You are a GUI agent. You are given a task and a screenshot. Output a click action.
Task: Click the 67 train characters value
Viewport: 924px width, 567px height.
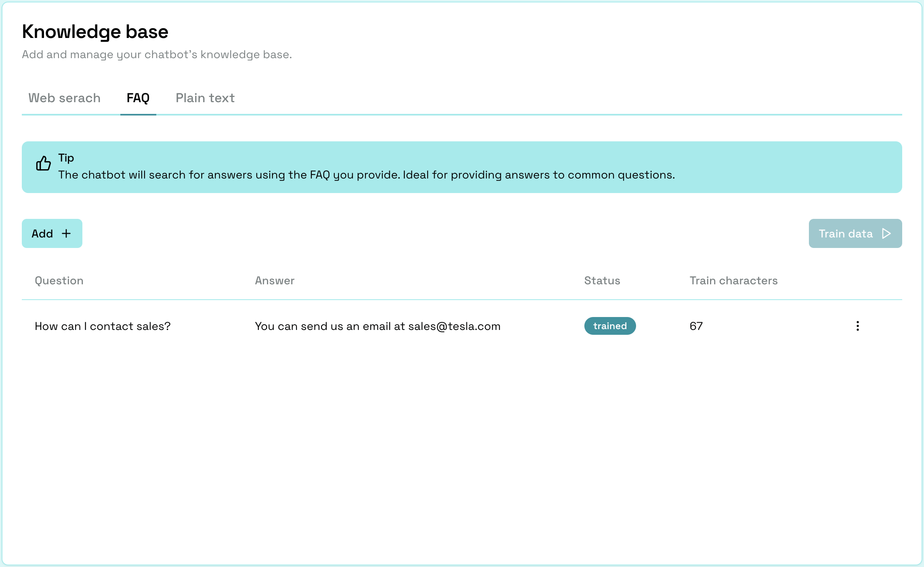click(696, 326)
